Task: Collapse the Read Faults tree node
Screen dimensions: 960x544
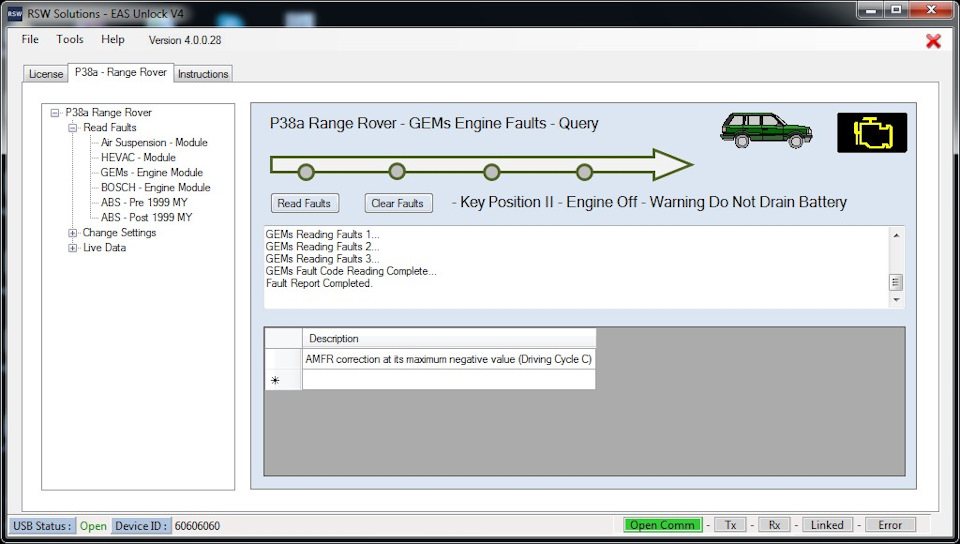Action: pyautogui.click(x=72, y=128)
